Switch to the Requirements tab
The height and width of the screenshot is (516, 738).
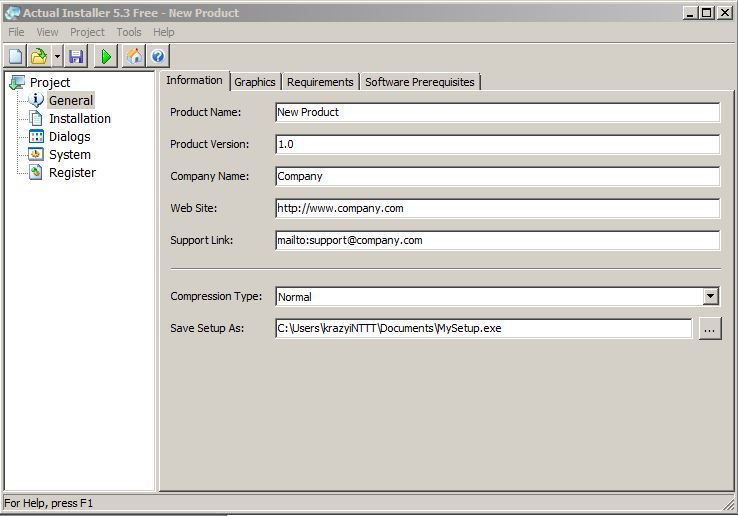click(x=320, y=82)
